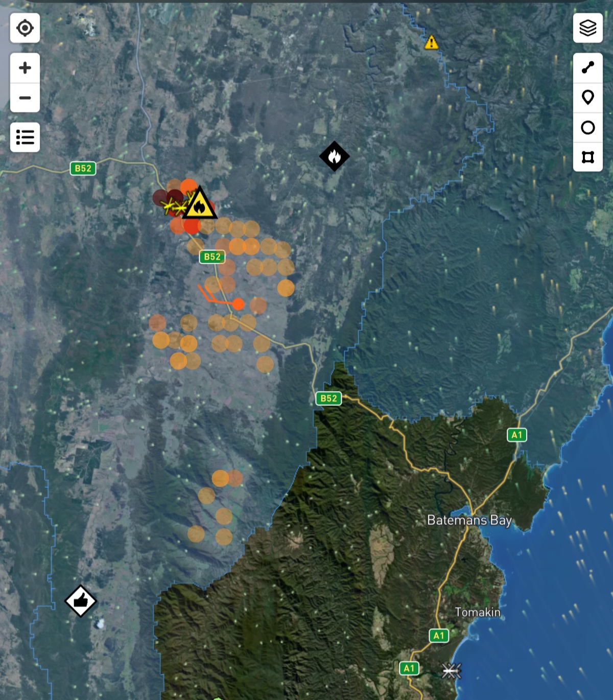The height and width of the screenshot is (700, 613).
Task: Open the yellow fire warning triangle incident
Action: (199, 203)
